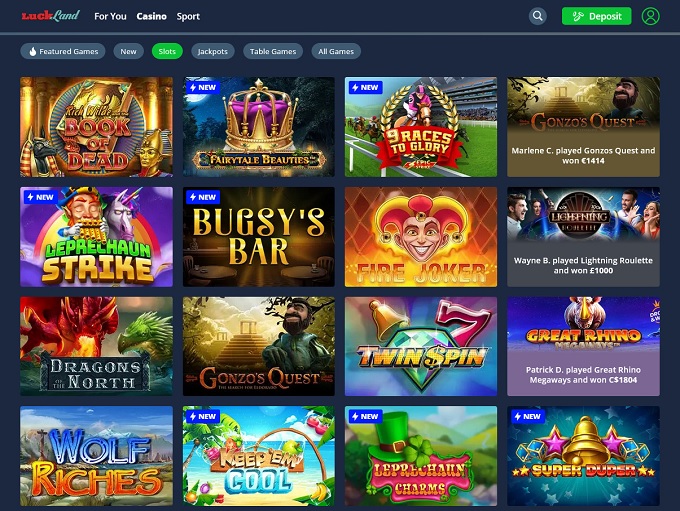680x511 pixels.
Task: Switch to the Jackpots filter
Action: click(x=212, y=51)
